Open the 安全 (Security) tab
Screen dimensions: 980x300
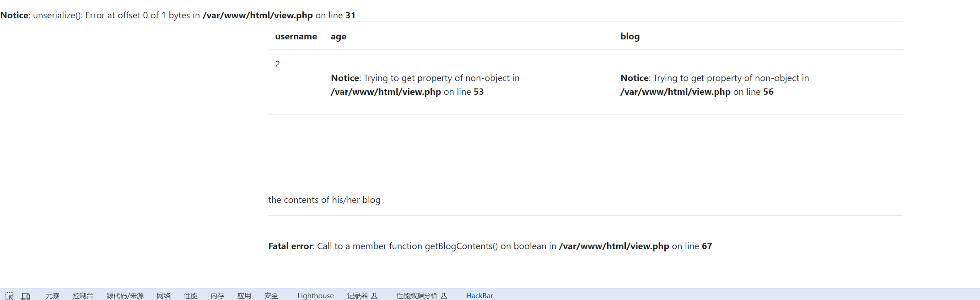tap(271, 296)
